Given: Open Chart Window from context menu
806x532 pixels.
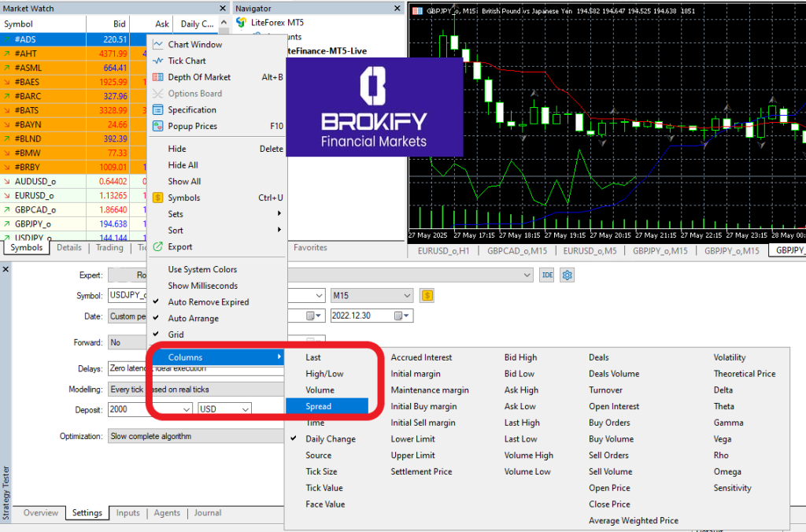Looking at the screenshot, I should coord(194,45).
